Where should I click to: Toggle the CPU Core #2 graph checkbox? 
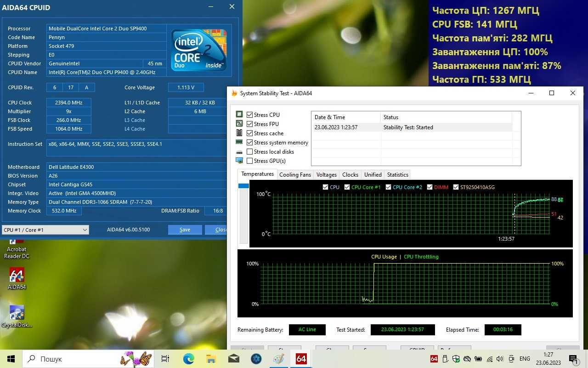click(388, 187)
